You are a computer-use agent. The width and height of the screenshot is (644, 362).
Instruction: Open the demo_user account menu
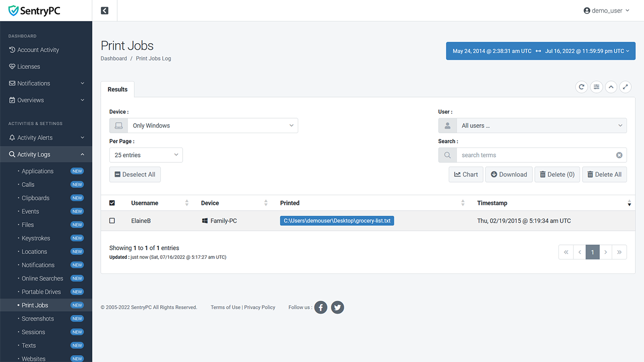[606, 11]
